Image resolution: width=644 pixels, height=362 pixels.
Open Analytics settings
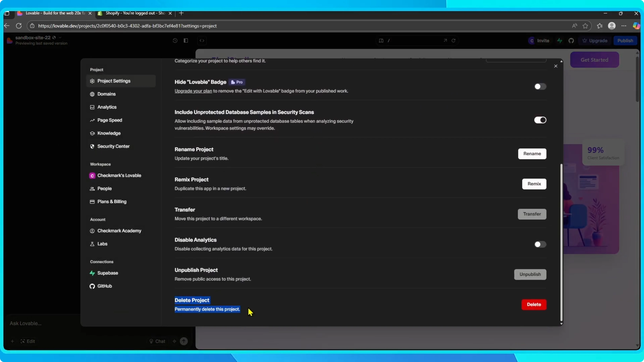pyautogui.click(x=121, y=107)
